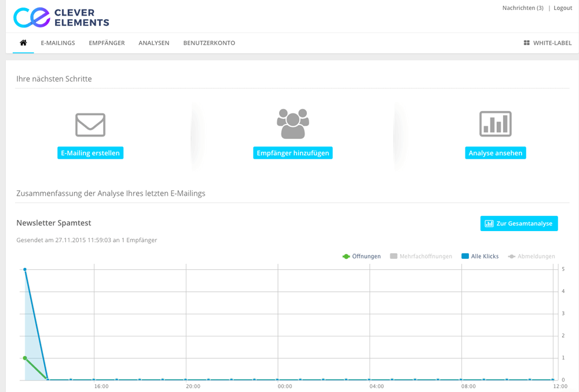This screenshot has width=579, height=392.
Task: Click Analyse ansehen button
Action: [496, 153]
